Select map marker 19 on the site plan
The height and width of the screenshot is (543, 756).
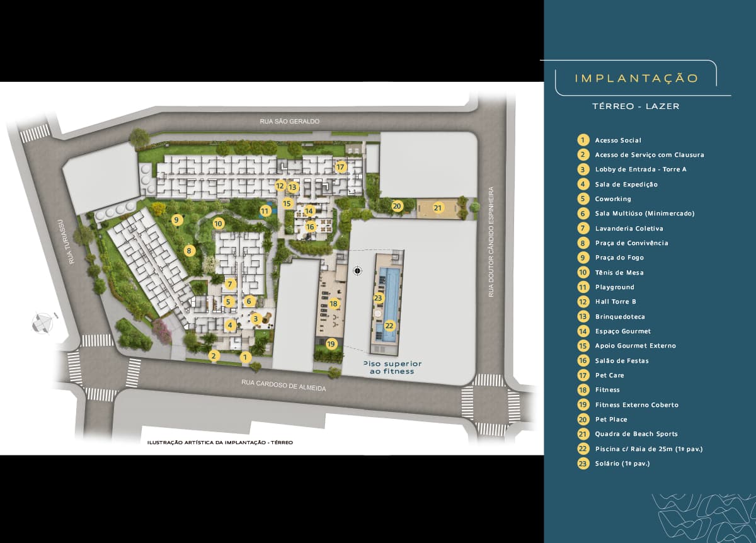click(x=331, y=344)
